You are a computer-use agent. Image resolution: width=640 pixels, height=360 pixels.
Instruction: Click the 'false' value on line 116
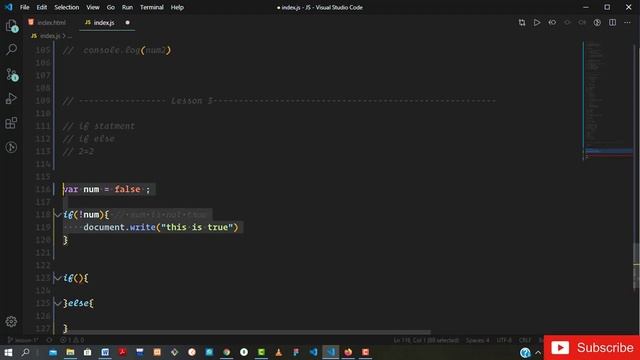point(127,189)
